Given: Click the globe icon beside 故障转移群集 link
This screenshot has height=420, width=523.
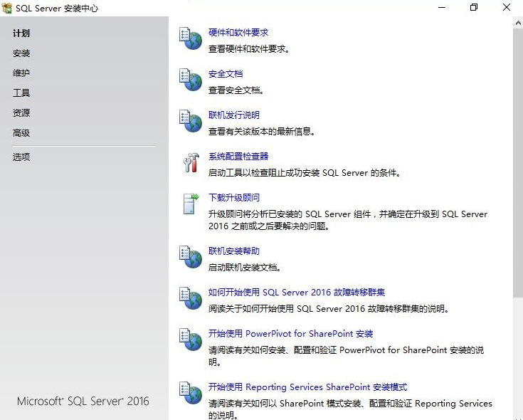Looking at the screenshot, I should [x=191, y=298].
